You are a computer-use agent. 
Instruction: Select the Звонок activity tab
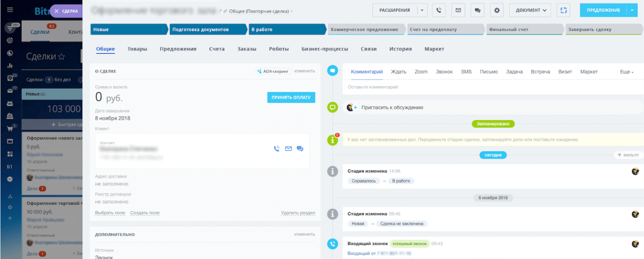tap(444, 72)
